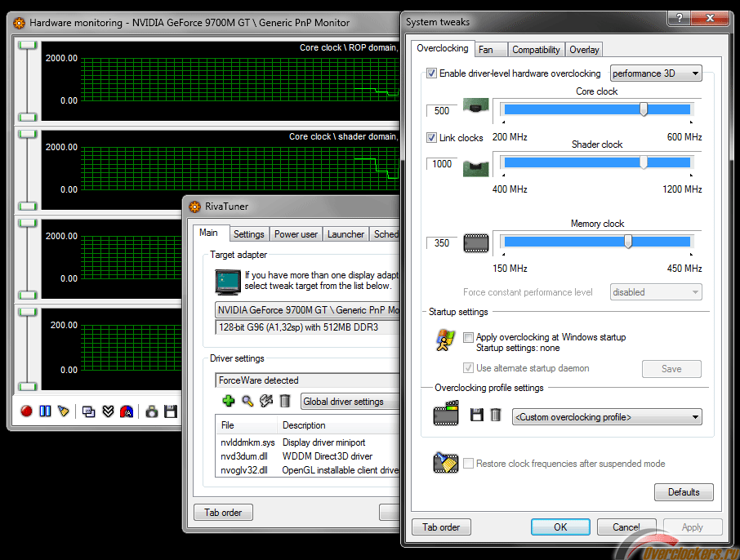The height and width of the screenshot is (560, 740).
Task: Save overclocking profile with the floppy disk icon
Action: click(x=477, y=416)
